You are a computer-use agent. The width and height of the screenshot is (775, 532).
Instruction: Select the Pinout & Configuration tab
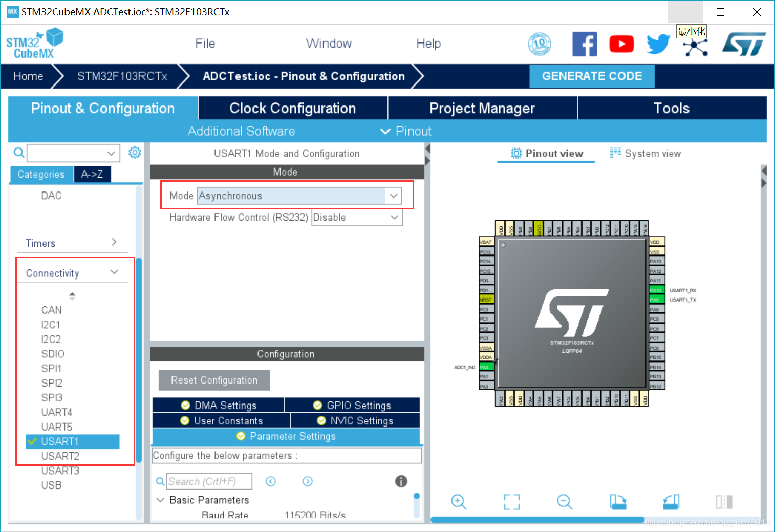103,108
